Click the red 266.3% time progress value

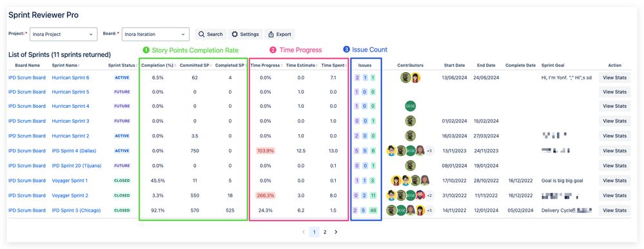(x=266, y=195)
